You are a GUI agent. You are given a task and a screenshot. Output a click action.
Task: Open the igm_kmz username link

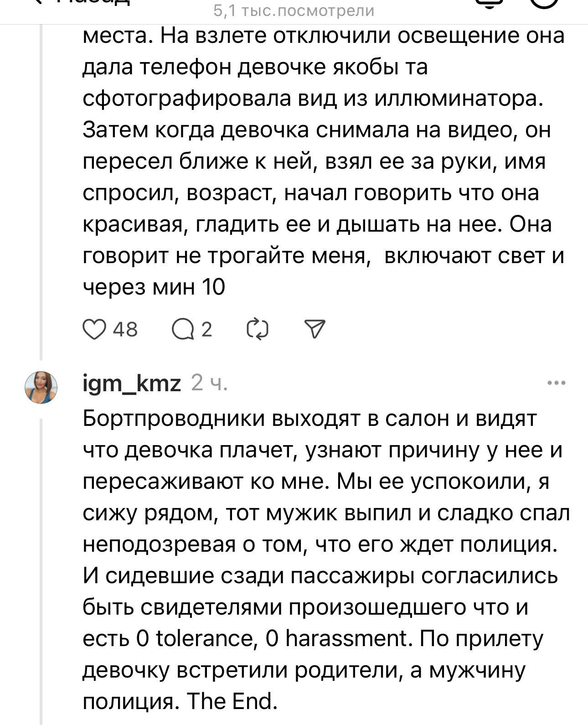point(132,383)
